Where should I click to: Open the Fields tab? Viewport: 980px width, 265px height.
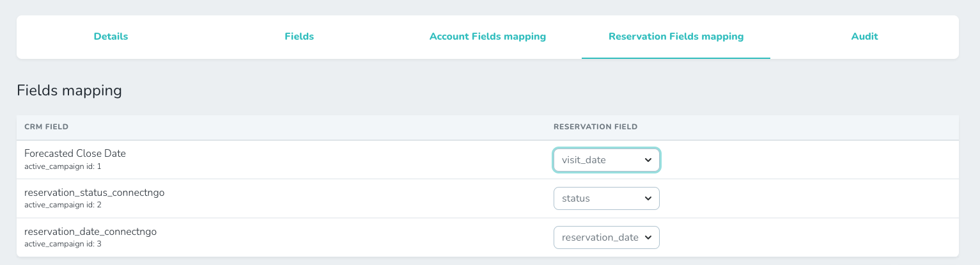(299, 36)
